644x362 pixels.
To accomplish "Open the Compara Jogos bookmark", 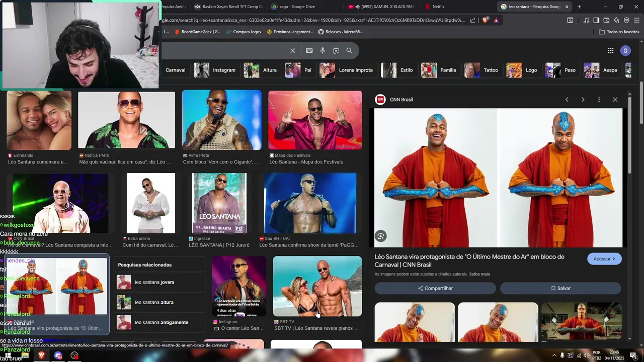I will coord(244,32).
